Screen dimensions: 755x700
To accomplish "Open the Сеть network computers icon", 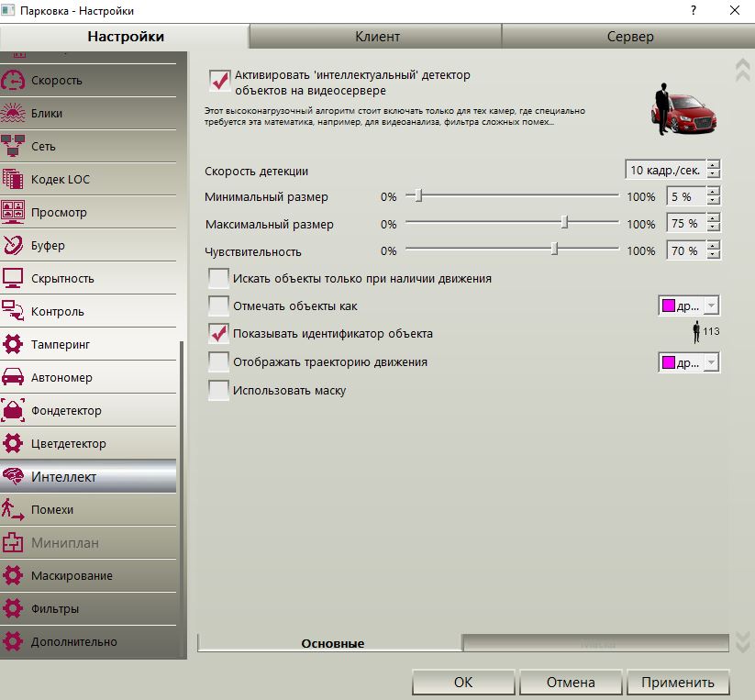I will 13,146.
